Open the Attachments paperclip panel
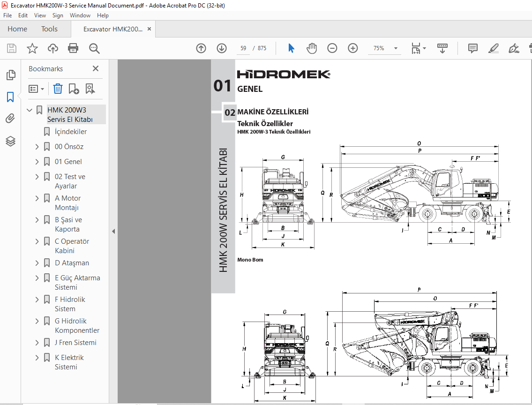This screenshot has width=532, height=405. [10, 119]
